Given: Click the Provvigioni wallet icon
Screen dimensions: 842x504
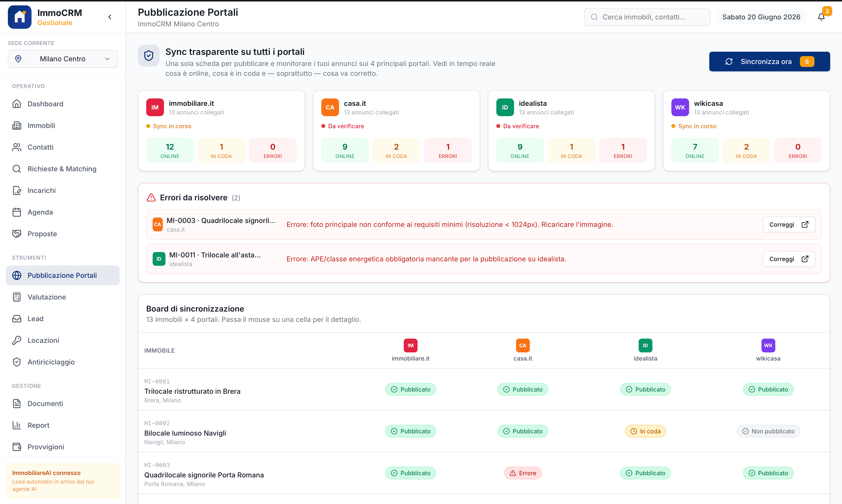Looking at the screenshot, I should point(17,447).
